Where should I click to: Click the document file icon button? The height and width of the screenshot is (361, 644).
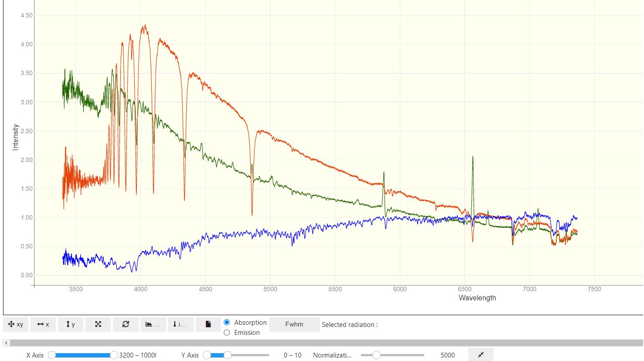tap(208, 324)
